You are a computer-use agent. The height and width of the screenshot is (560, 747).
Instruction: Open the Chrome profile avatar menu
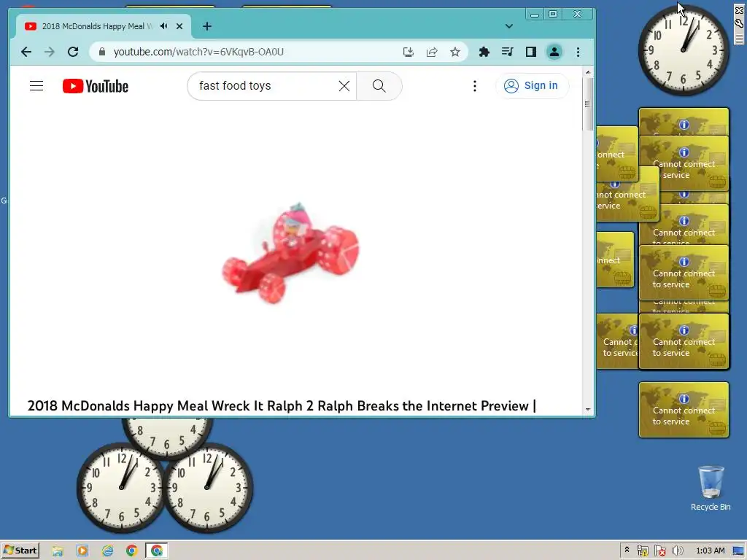pos(554,52)
